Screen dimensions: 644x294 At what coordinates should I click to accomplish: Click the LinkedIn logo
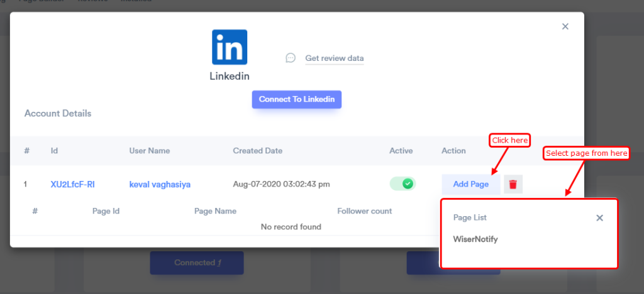pyautogui.click(x=230, y=47)
